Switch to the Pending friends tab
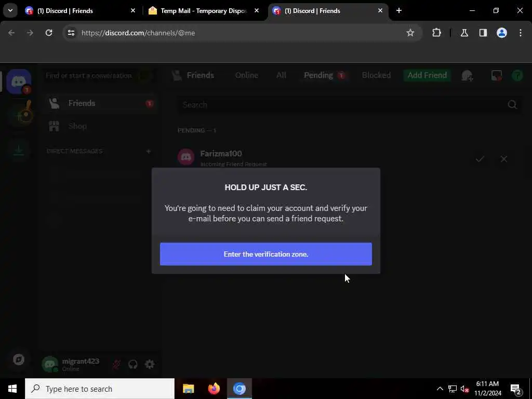532x399 pixels. [325, 75]
